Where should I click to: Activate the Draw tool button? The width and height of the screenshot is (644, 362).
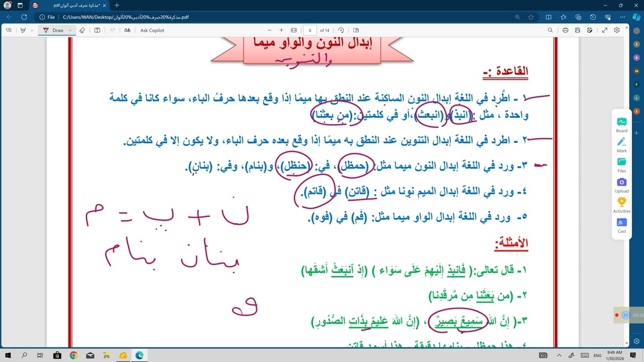tap(53, 30)
